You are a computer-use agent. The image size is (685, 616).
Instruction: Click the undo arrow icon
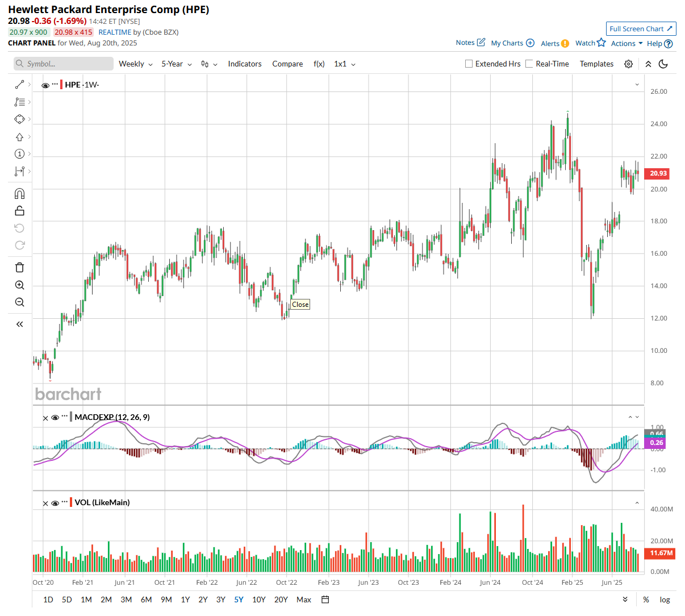19,228
